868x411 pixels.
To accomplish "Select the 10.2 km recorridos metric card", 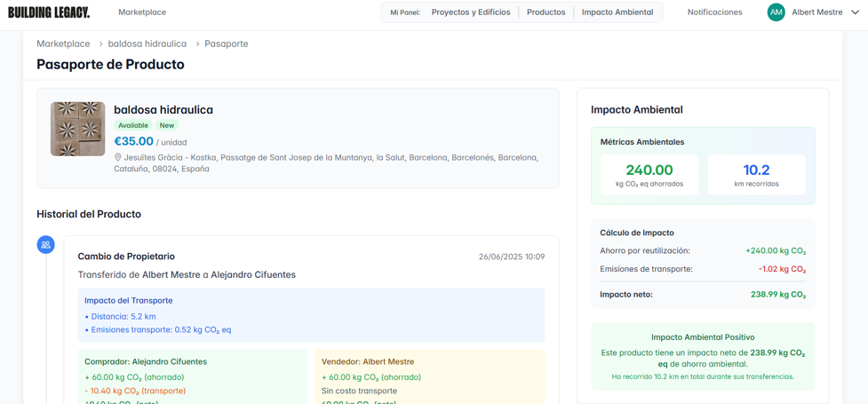I will pos(756,175).
